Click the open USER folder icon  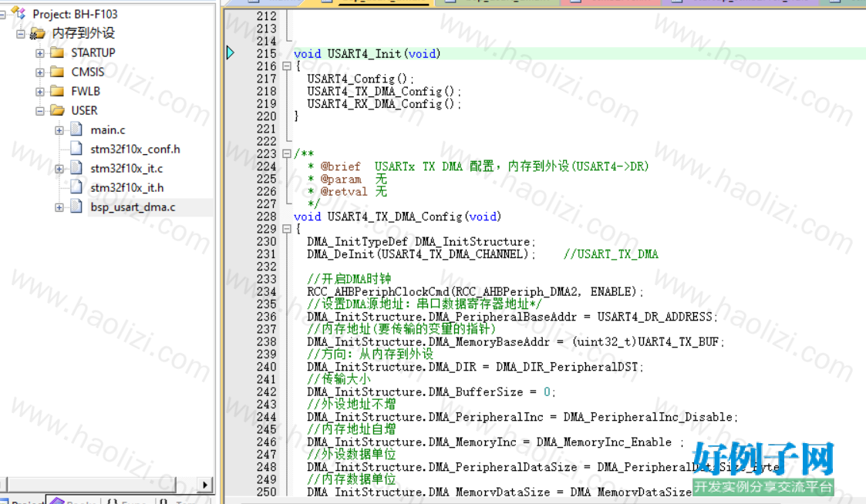pos(57,110)
